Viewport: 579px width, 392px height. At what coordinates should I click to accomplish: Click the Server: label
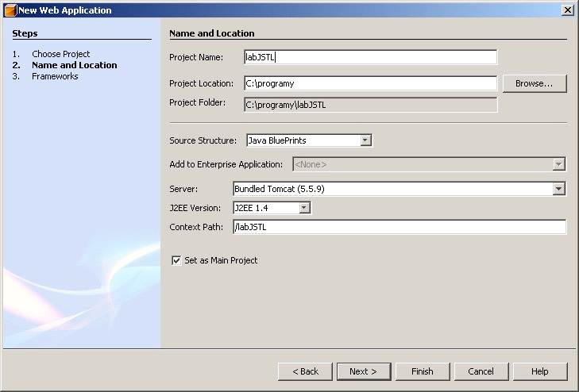point(183,189)
